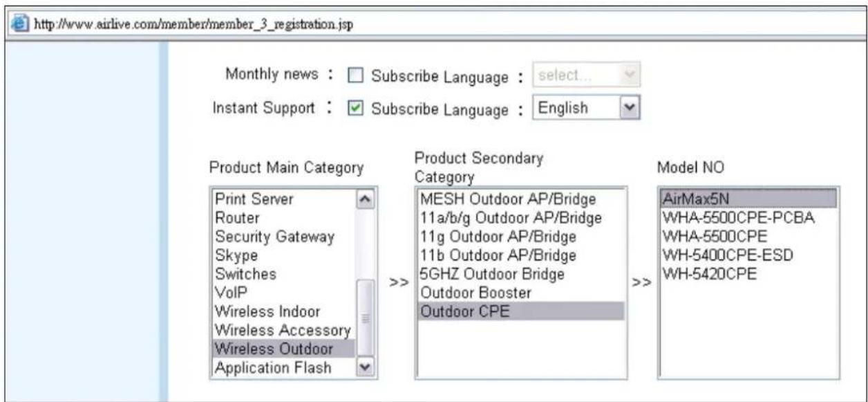Choose Outdoor CPE secondary category
The image size is (868, 402).
(x=521, y=311)
